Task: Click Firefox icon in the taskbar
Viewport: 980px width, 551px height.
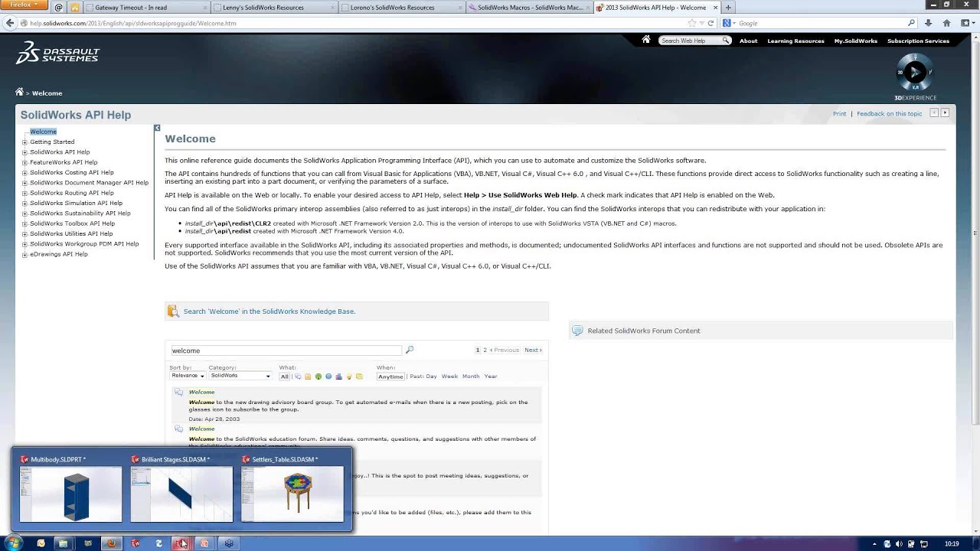Action: click(112, 543)
